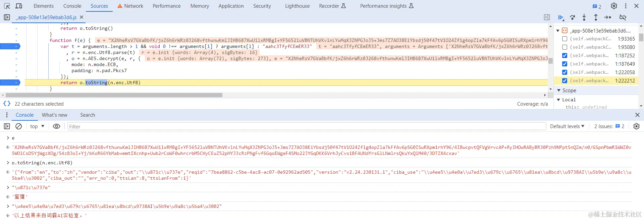Open the top context dropdown
Screen dimensions: 644x220
37,126
